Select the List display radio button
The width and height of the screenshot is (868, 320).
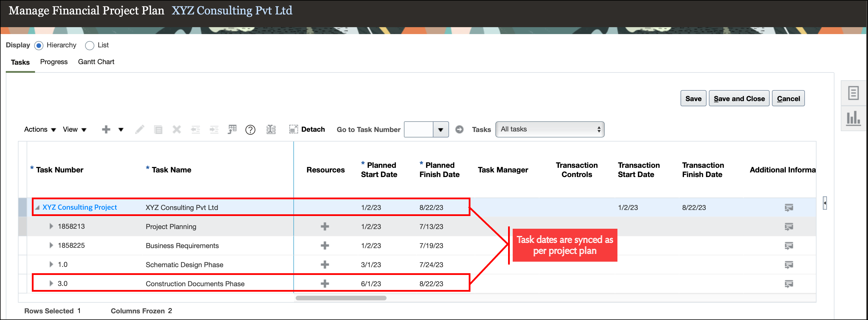tap(89, 45)
